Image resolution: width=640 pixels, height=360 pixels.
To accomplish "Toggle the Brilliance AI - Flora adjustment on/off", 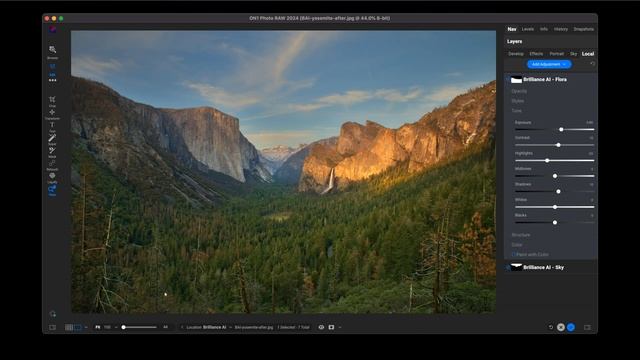I will point(508,80).
